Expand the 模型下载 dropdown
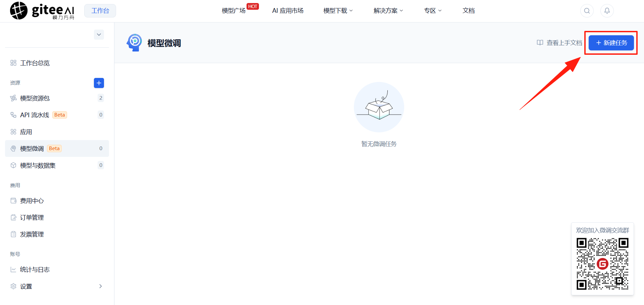 tap(338, 11)
